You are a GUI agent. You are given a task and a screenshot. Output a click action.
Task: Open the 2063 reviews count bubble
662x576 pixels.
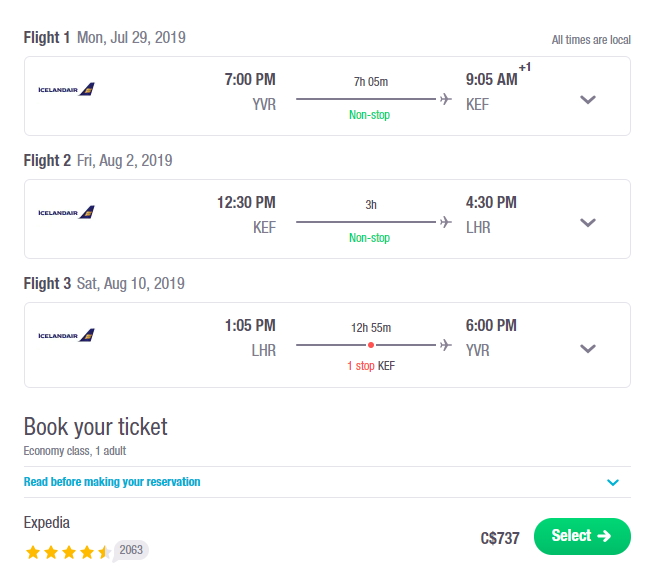click(x=131, y=550)
